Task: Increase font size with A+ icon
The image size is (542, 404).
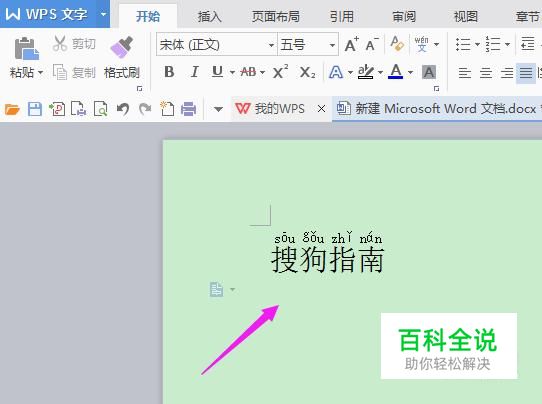Action: click(352, 44)
